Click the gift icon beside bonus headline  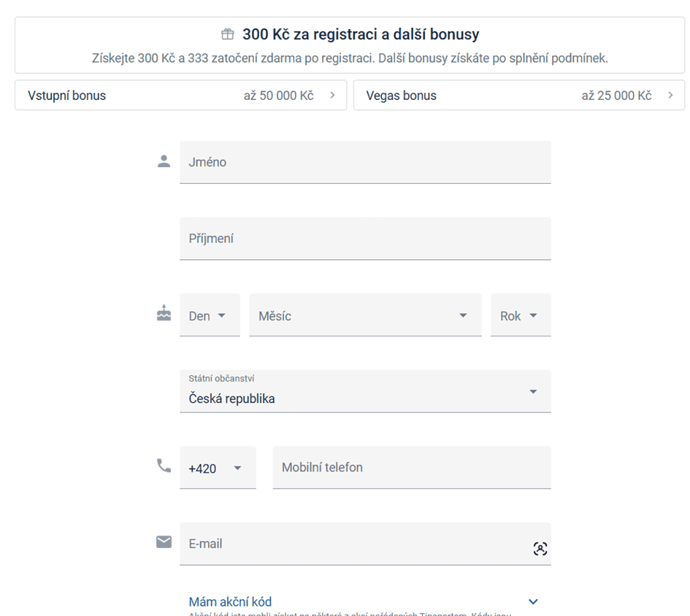pos(228,34)
